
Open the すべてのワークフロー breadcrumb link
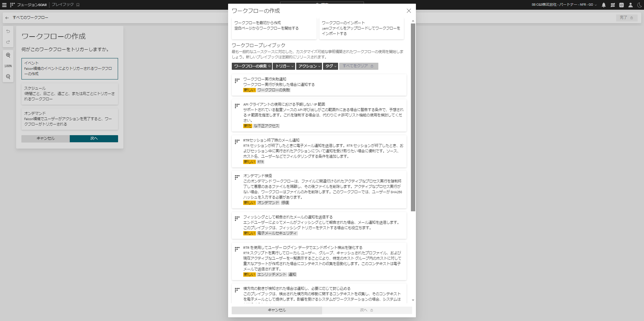click(x=31, y=17)
